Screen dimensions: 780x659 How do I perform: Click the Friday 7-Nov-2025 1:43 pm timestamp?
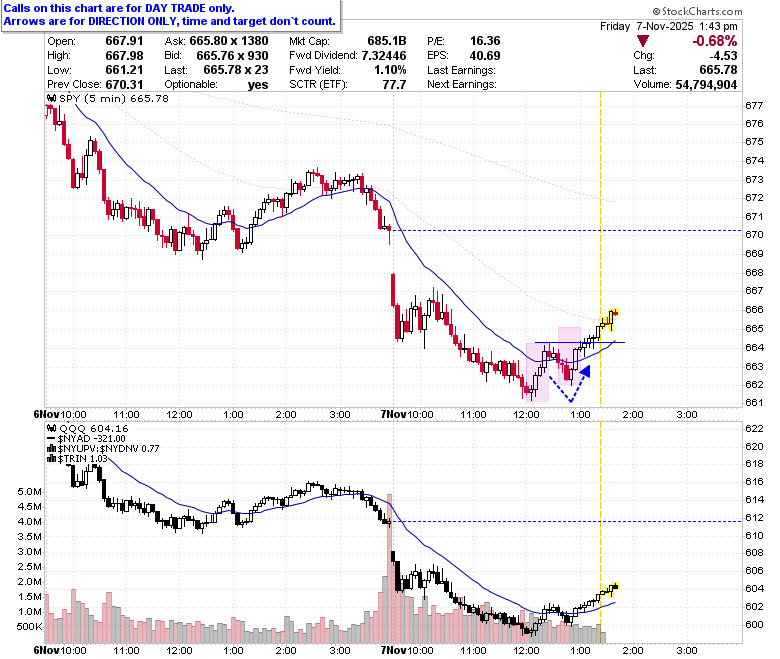click(x=669, y=26)
